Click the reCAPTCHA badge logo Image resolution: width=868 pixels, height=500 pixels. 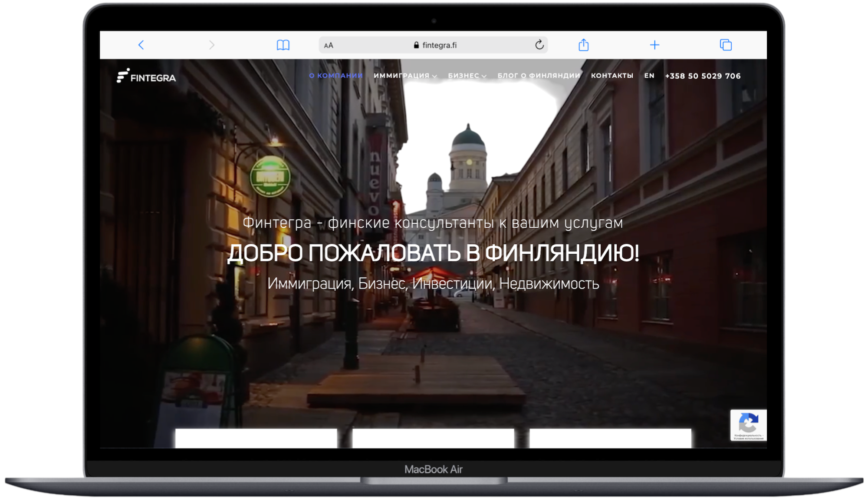pos(749,421)
